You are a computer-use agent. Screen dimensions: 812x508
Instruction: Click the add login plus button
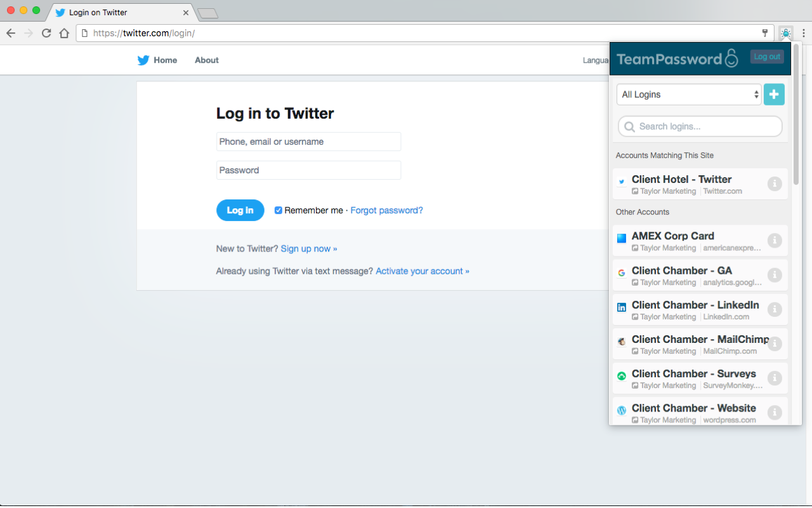[x=774, y=94]
